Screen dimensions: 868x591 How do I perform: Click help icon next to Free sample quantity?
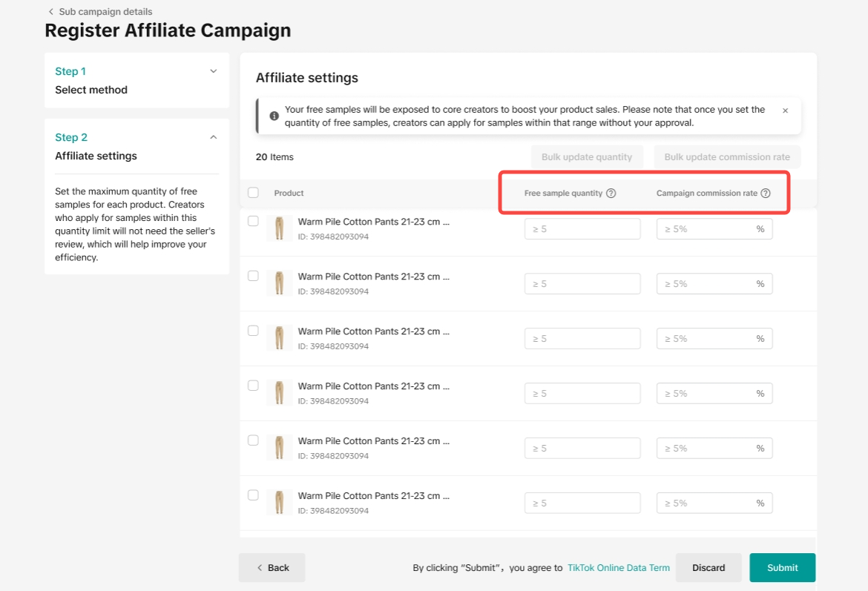(x=611, y=194)
